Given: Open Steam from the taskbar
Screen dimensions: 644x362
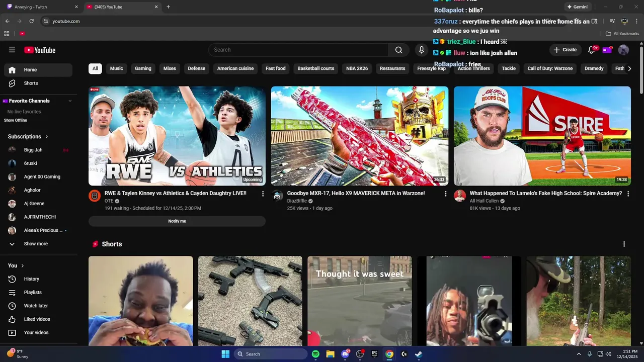Looking at the screenshot, I should (418, 354).
